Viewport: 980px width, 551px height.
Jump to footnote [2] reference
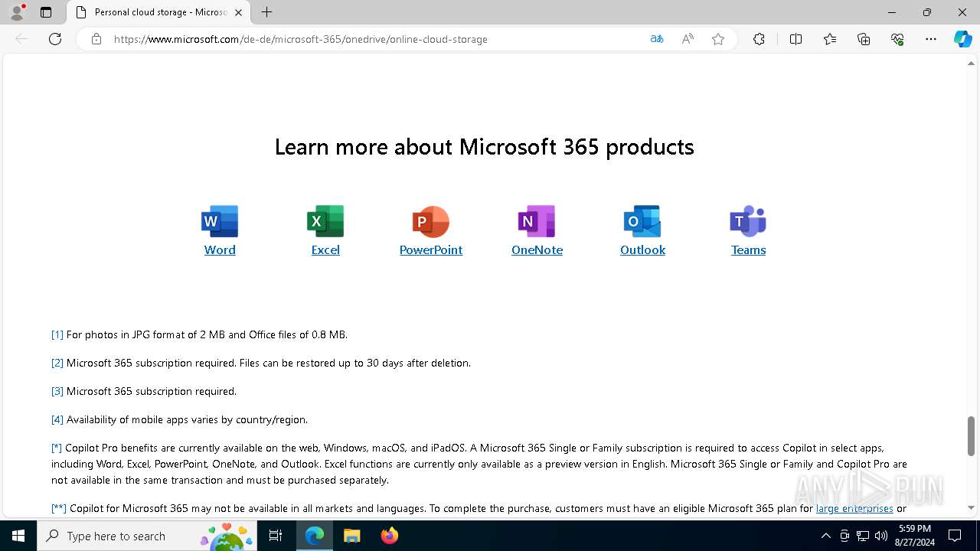(x=57, y=363)
